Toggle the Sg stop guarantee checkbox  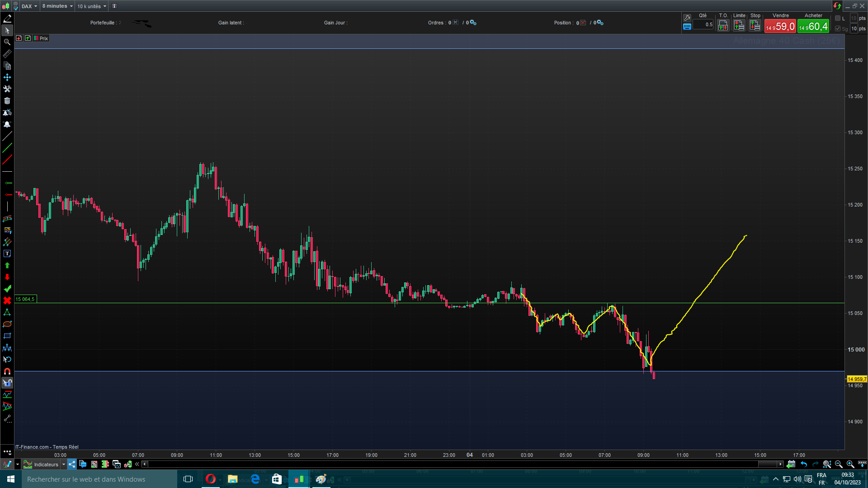point(838,28)
